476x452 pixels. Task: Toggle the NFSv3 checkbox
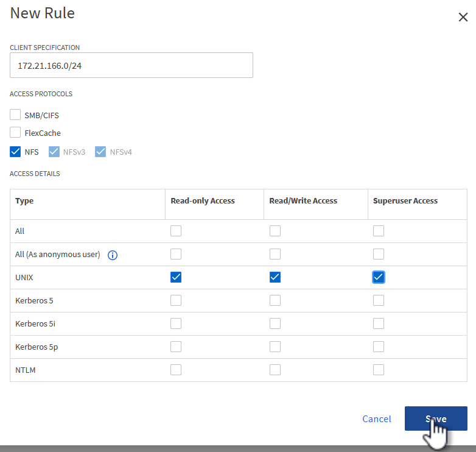click(x=54, y=152)
